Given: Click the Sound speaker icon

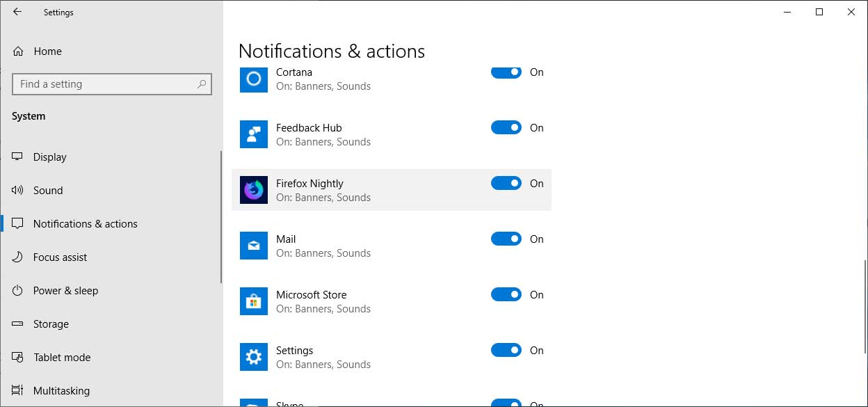Looking at the screenshot, I should tap(18, 191).
